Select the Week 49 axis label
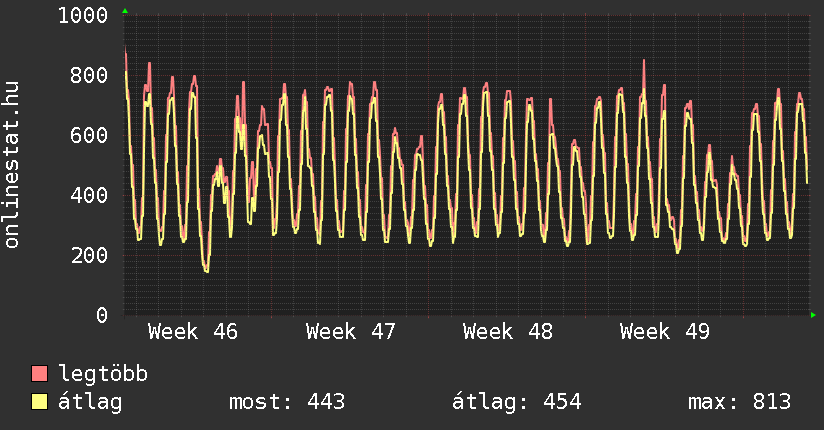The width and height of the screenshot is (824, 430). [x=665, y=332]
